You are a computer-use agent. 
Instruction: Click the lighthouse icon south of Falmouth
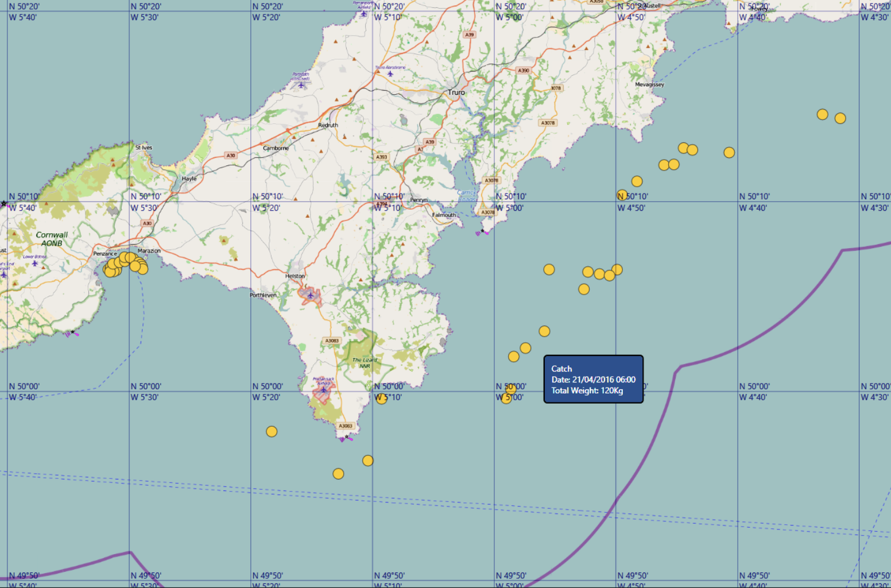(x=482, y=232)
